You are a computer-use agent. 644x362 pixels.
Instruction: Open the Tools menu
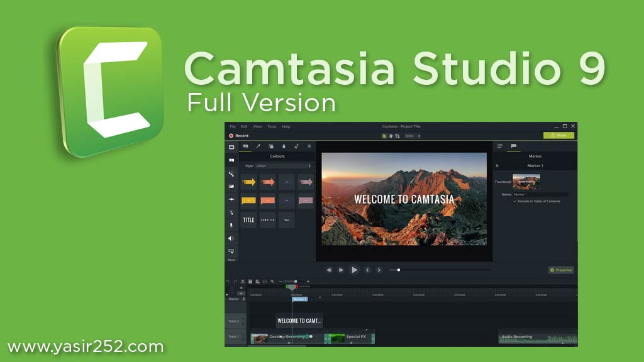[272, 126]
